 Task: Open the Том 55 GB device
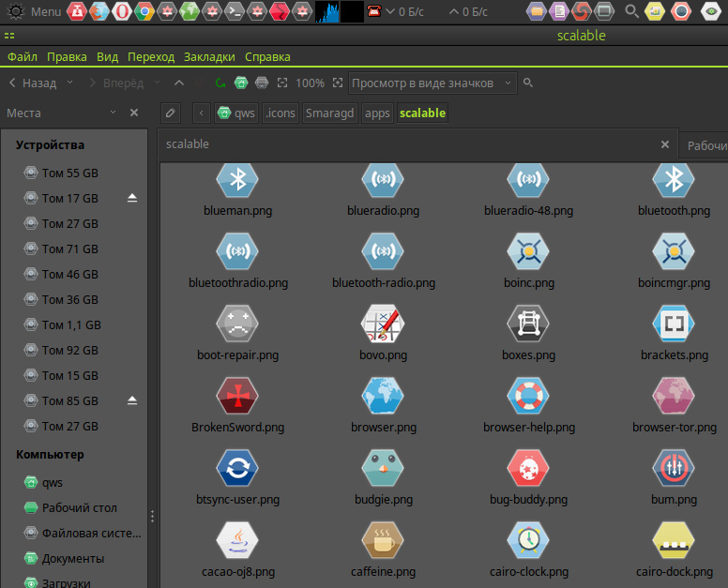click(x=61, y=173)
